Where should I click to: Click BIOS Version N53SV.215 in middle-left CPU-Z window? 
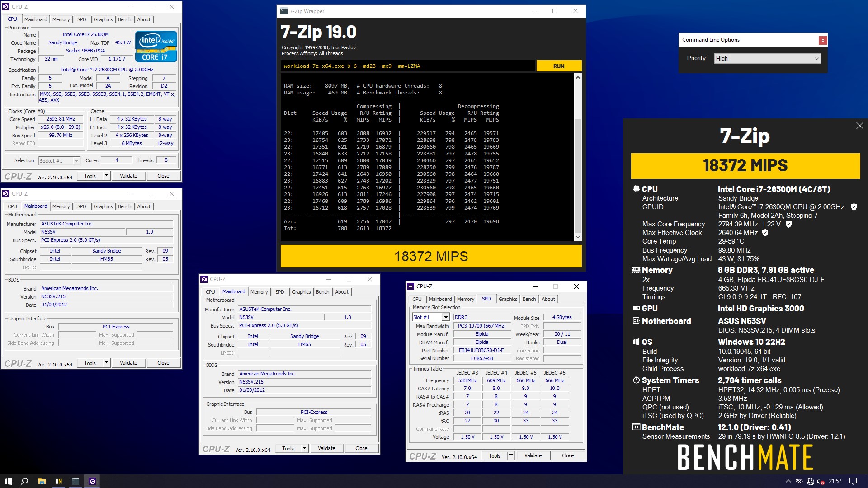click(x=106, y=296)
